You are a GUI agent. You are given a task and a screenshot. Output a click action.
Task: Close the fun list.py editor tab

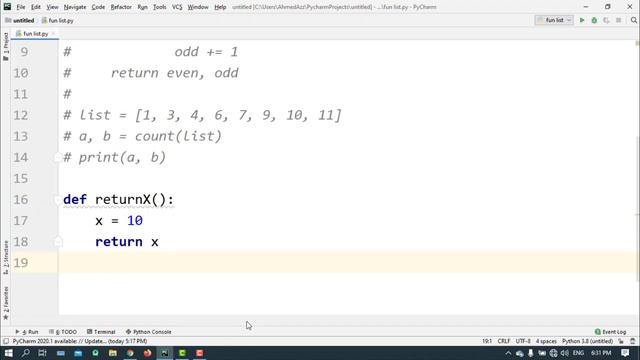click(53, 33)
